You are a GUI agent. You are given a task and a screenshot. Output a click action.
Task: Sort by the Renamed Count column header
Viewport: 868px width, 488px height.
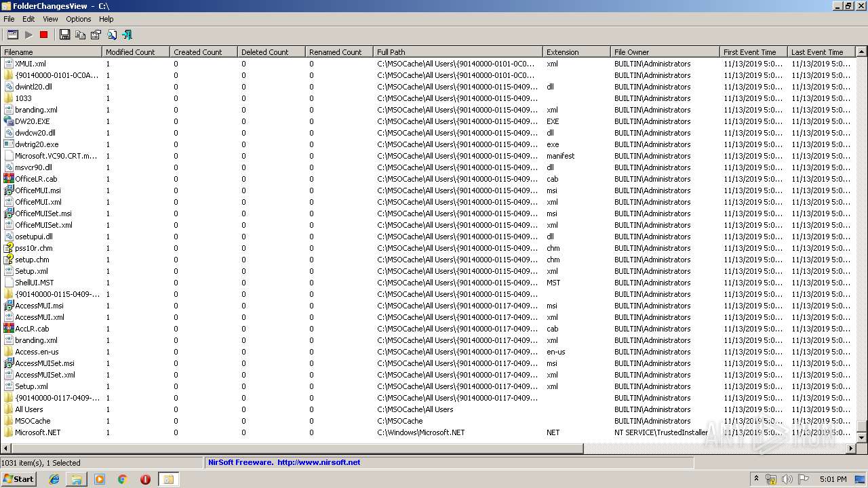click(339, 52)
